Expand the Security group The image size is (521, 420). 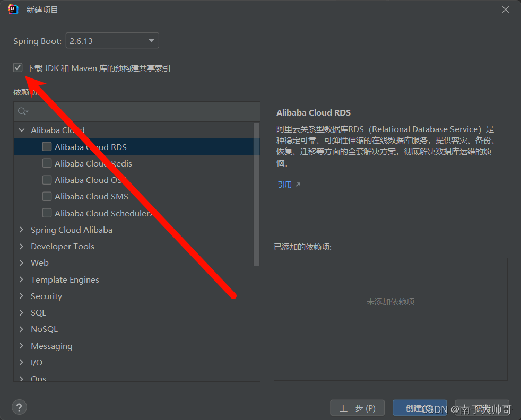pyautogui.click(x=22, y=296)
